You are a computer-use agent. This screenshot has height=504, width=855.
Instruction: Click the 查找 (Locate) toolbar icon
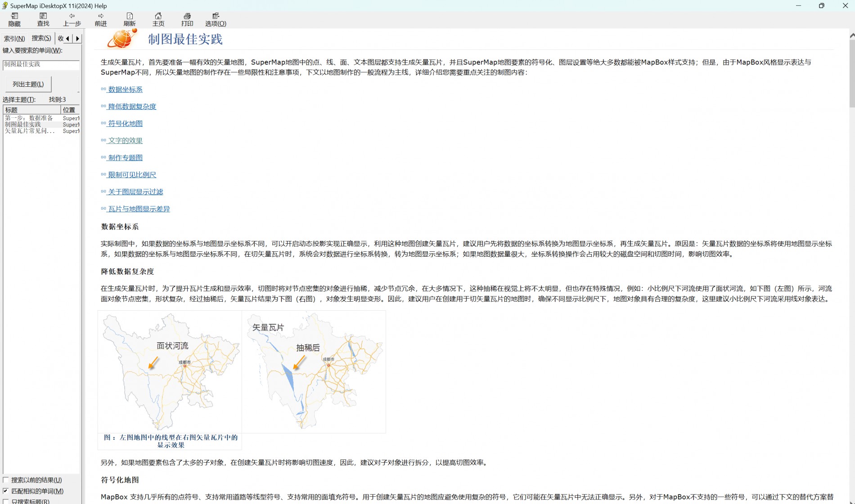point(43,19)
